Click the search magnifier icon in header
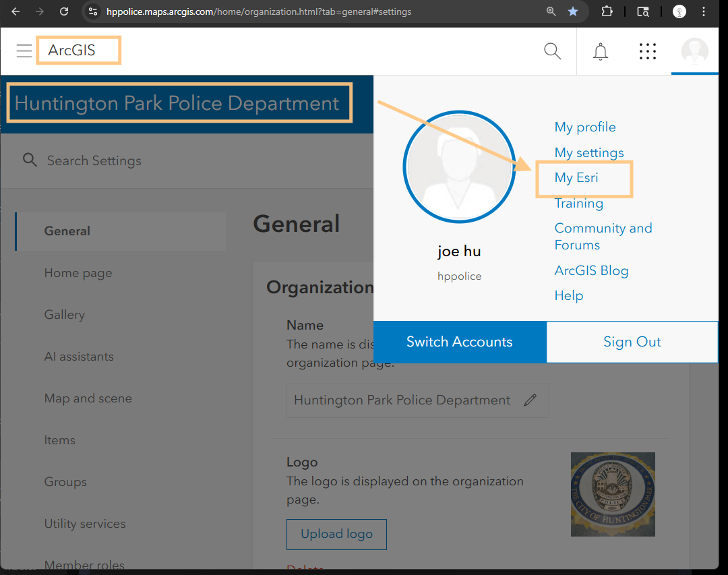Screen dimensions: 728x575 click(x=552, y=51)
